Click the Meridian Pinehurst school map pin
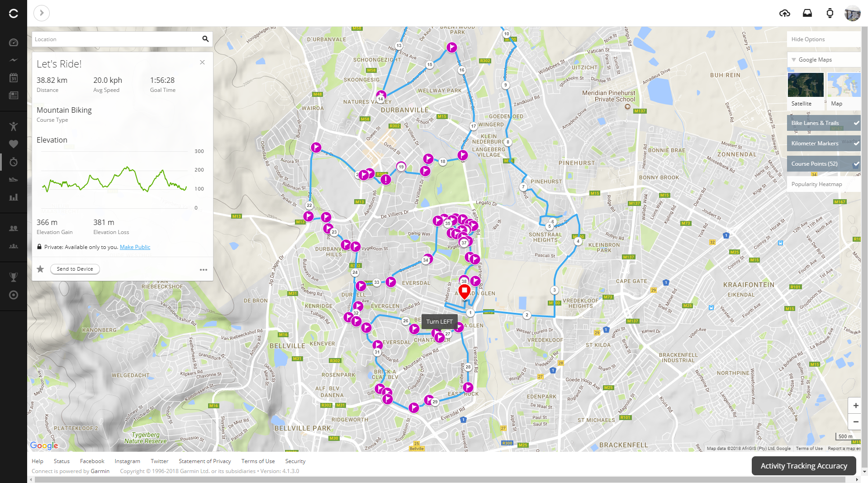868x483 pixels. click(x=627, y=107)
